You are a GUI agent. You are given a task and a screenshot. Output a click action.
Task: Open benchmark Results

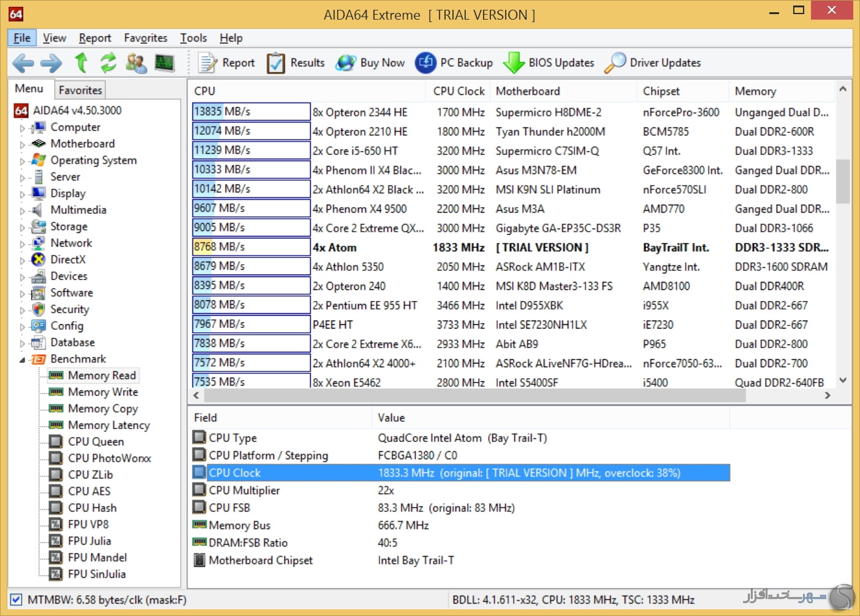295,63
